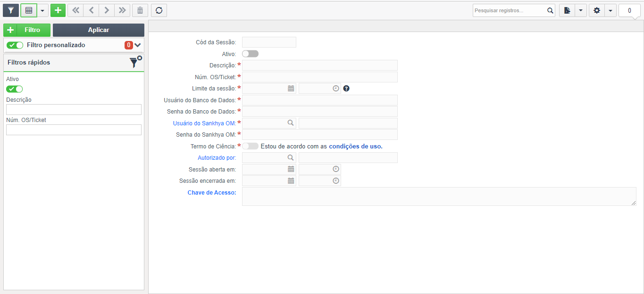Click the help question mark icon
644x294 pixels.
click(x=346, y=88)
